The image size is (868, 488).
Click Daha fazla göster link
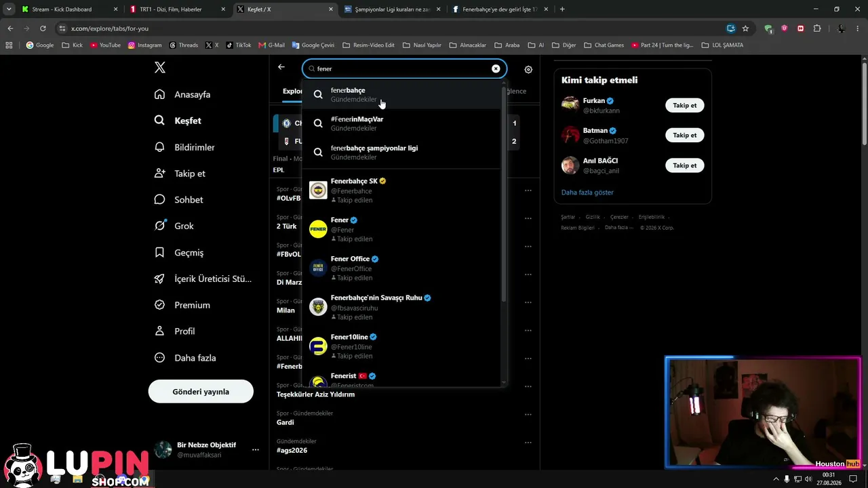pos(587,192)
